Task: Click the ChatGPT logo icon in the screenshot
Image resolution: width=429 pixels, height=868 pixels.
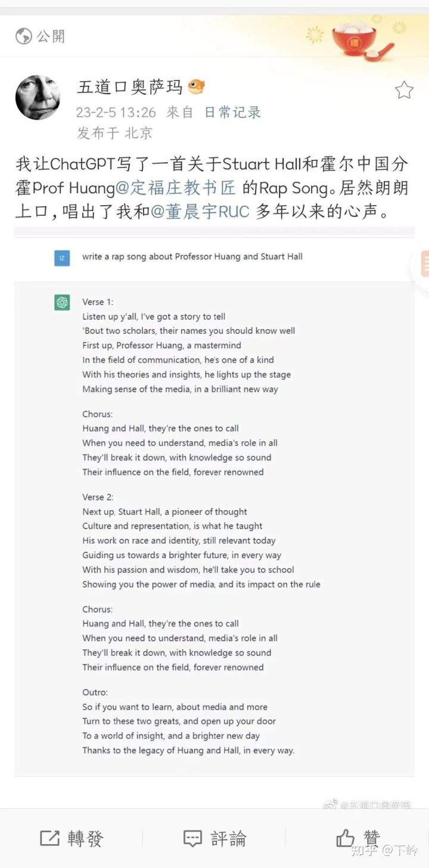Action: [x=62, y=302]
